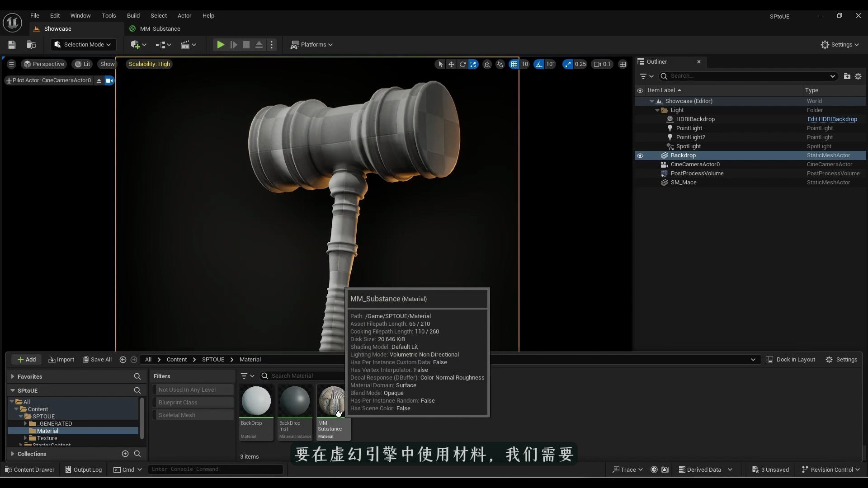Click the eject pilot actor icon

[99, 80]
